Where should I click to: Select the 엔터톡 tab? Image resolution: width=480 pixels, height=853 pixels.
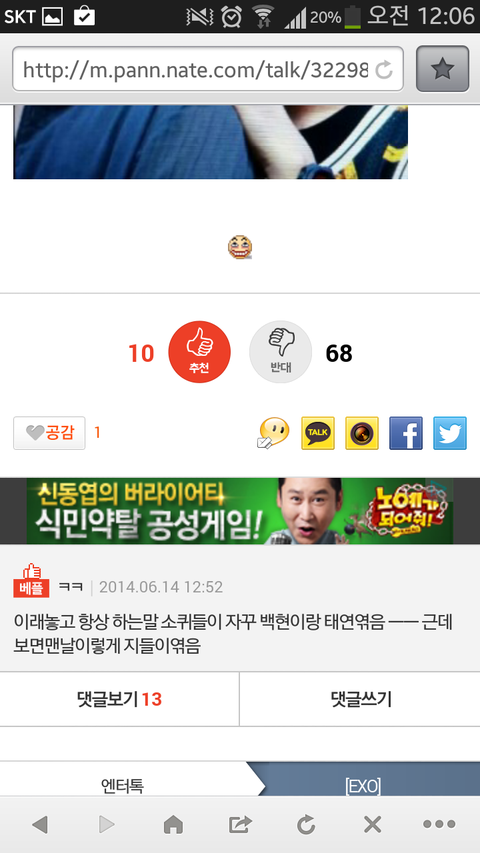pyautogui.click(x=123, y=785)
